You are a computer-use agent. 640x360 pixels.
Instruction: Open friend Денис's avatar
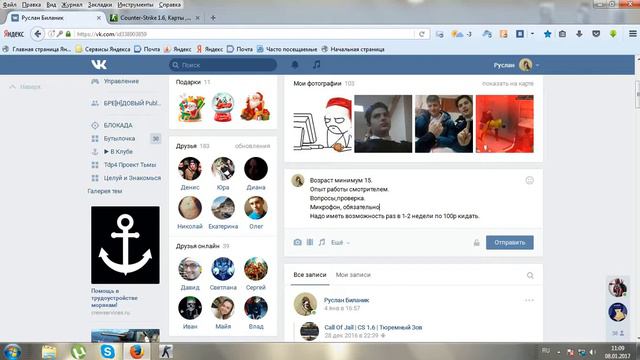click(190, 169)
